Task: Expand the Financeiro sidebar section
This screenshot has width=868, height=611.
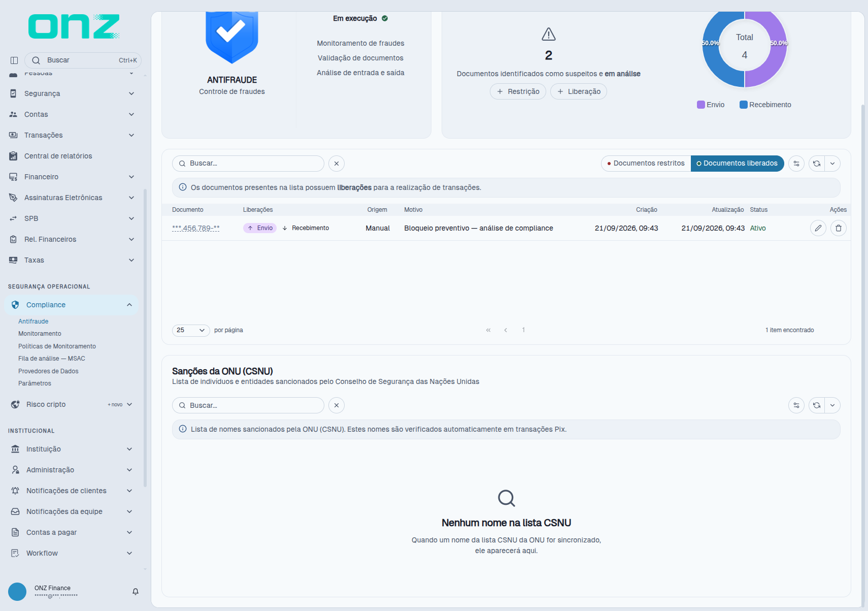Action: pos(72,177)
